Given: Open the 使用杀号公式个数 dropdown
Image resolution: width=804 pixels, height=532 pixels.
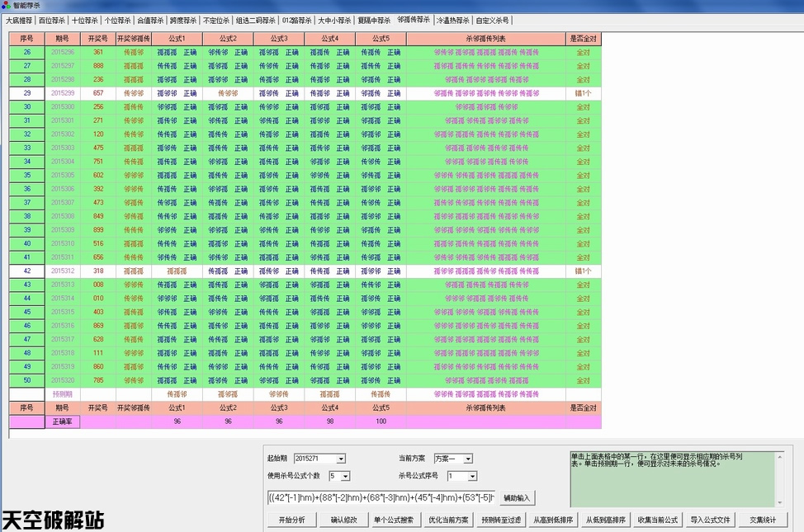Looking at the screenshot, I should tap(345, 477).
